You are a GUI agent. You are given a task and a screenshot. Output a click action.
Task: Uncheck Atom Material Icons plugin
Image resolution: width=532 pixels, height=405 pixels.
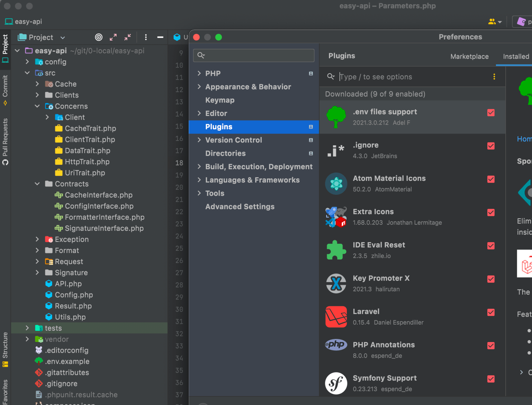491,179
